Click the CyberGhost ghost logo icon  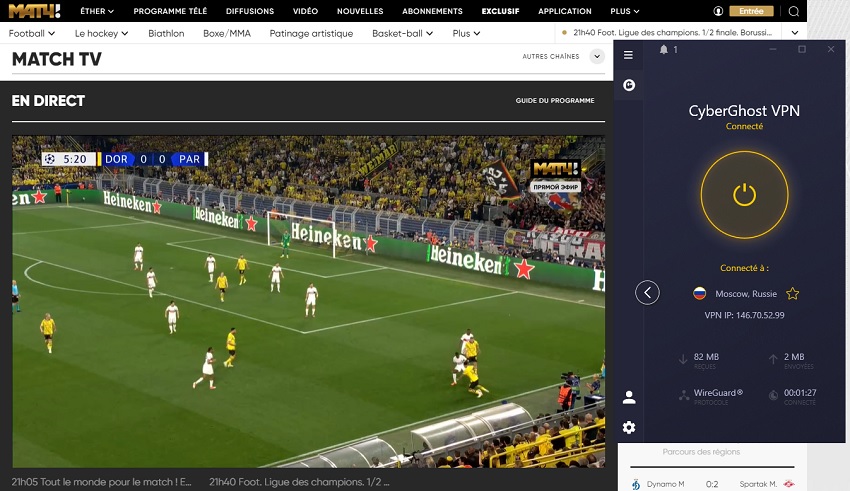tap(629, 85)
